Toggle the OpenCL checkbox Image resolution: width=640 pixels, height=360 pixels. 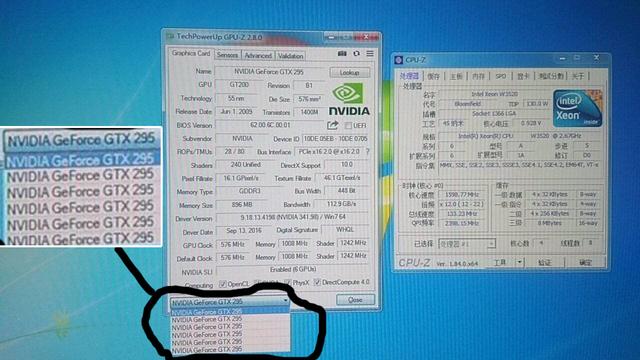[222, 284]
